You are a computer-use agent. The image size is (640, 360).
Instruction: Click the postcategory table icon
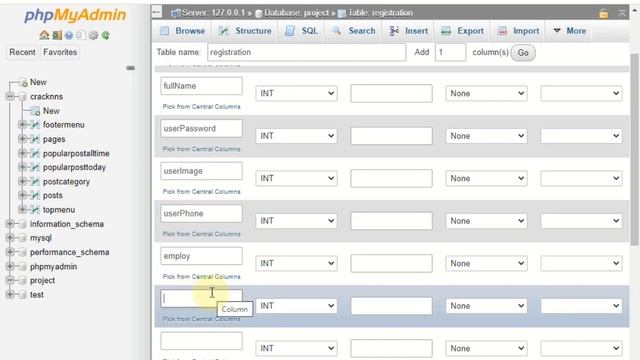click(x=35, y=182)
